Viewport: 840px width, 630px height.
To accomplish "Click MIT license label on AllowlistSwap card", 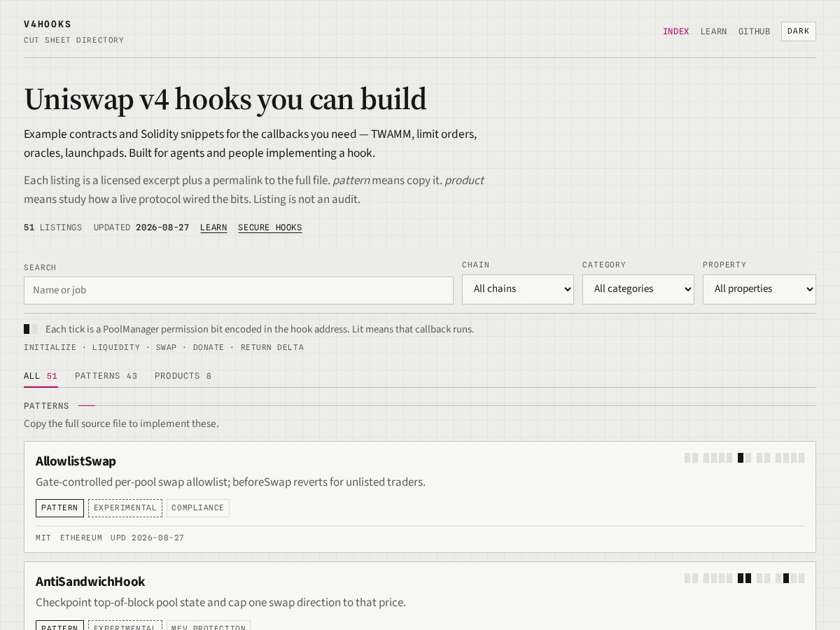I will click(43, 538).
